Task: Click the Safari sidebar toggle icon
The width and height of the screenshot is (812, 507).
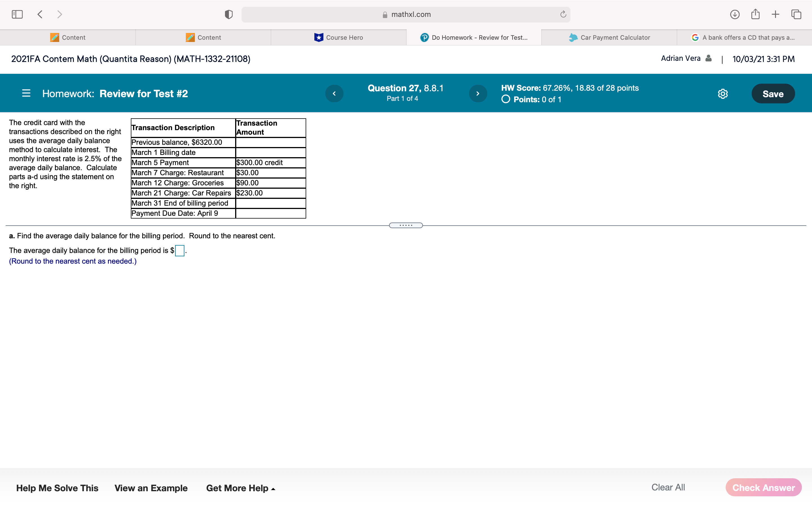Action: (17, 14)
